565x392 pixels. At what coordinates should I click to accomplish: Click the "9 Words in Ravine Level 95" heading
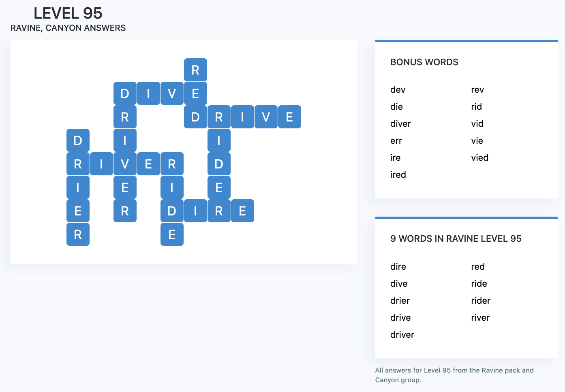456,239
